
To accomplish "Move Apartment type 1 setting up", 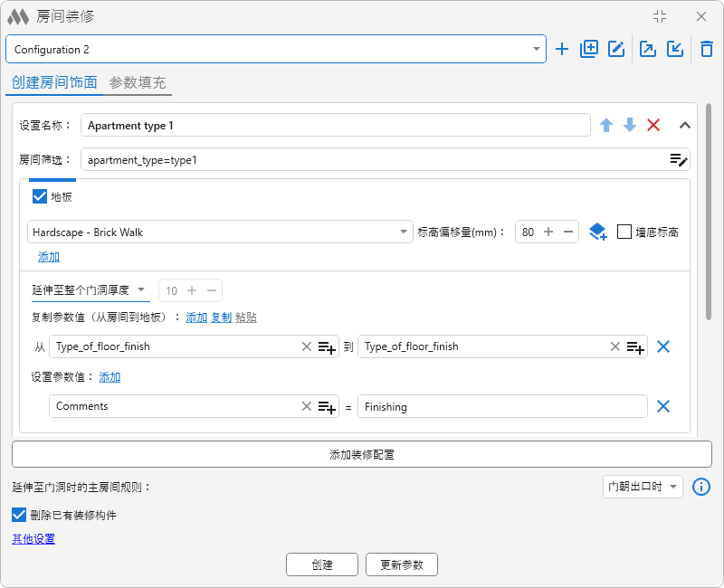I will tap(606, 125).
